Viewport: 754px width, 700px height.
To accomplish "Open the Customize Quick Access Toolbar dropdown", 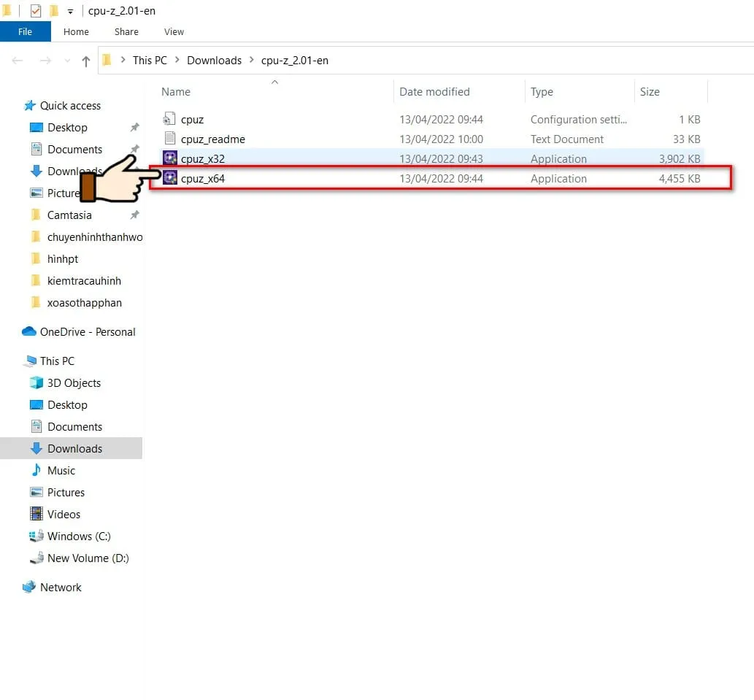I will [x=70, y=12].
